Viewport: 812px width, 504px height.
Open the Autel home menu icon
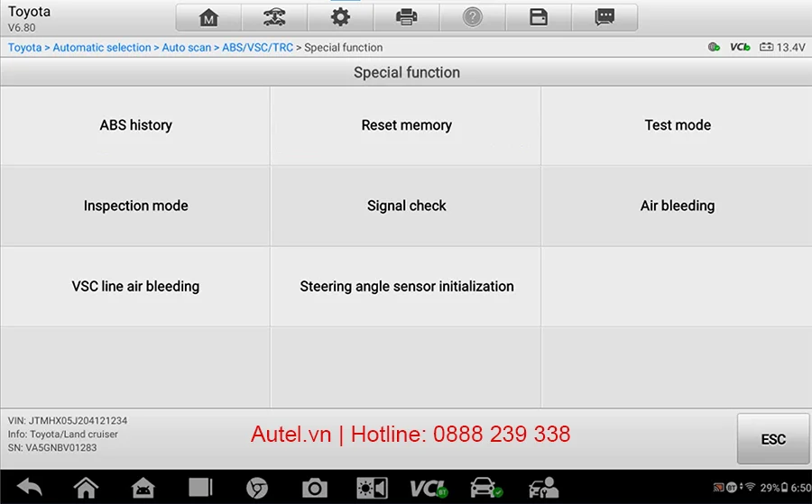click(x=208, y=18)
